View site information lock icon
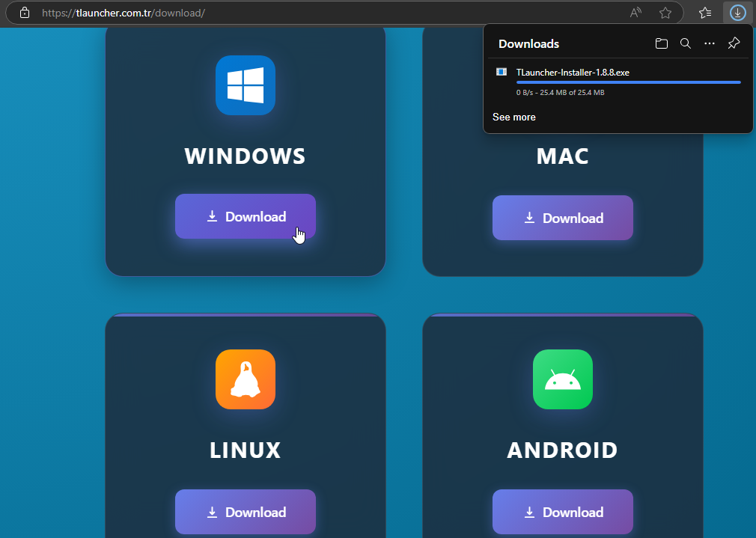756x538 pixels. 24,13
